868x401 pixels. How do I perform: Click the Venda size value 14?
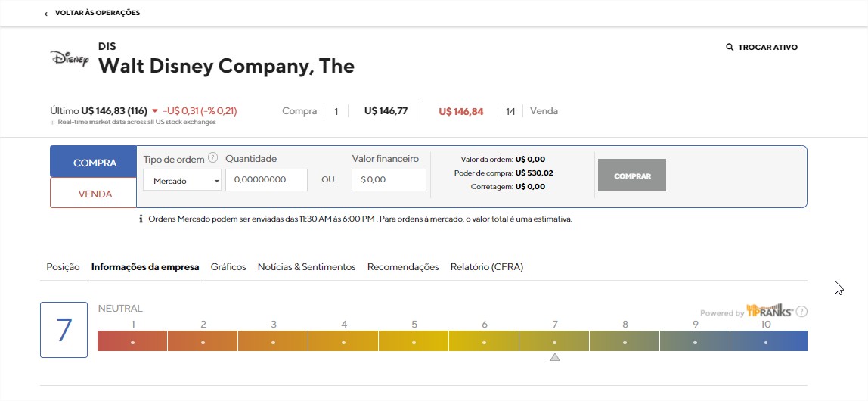(x=510, y=112)
